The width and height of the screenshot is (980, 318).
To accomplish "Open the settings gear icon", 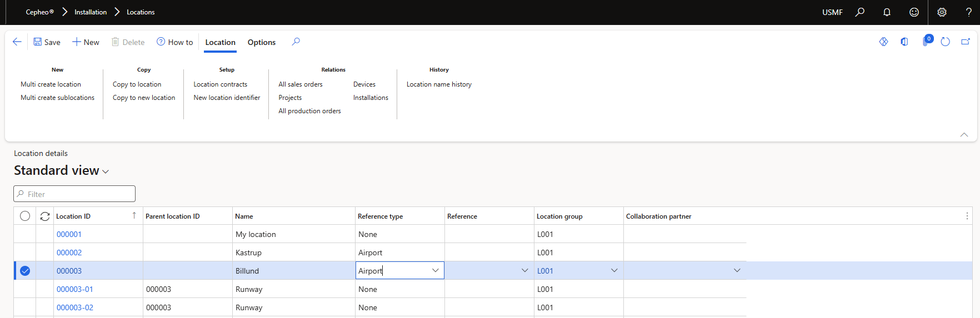I will click(942, 12).
